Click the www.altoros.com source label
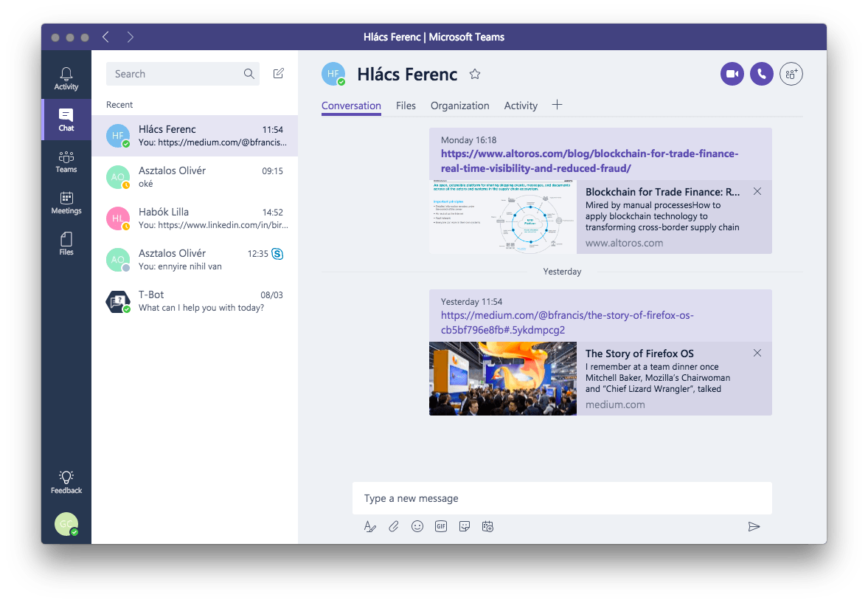The height and width of the screenshot is (603, 868). click(x=625, y=243)
